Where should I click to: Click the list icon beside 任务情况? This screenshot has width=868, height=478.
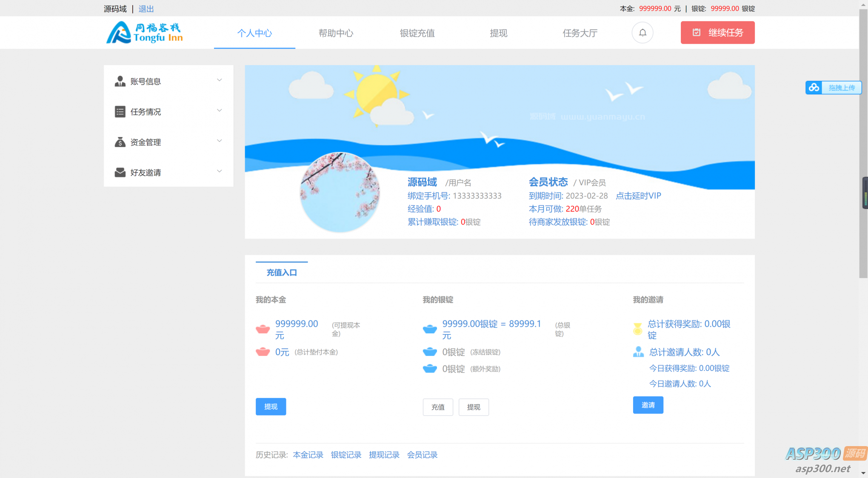[x=120, y=111]
